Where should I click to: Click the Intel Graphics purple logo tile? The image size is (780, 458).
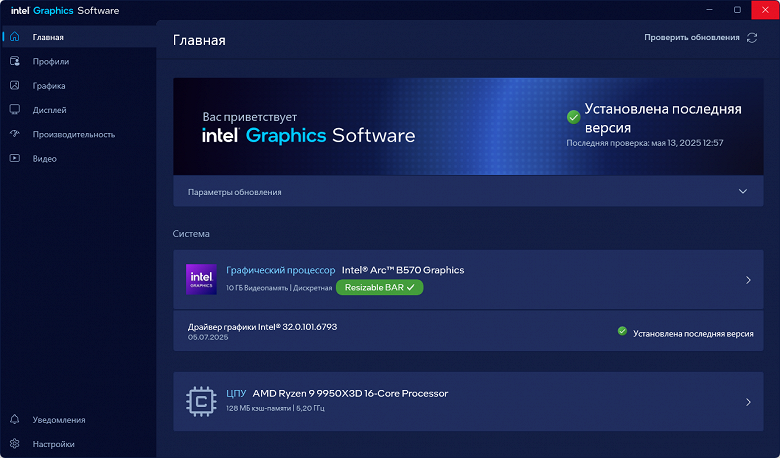[201, 279]
